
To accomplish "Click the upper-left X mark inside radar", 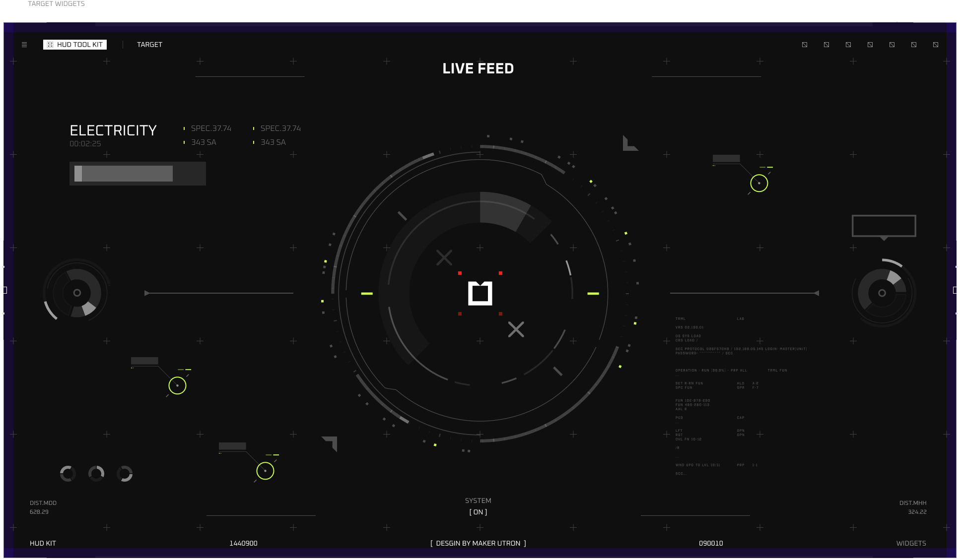I will (444, 257).
